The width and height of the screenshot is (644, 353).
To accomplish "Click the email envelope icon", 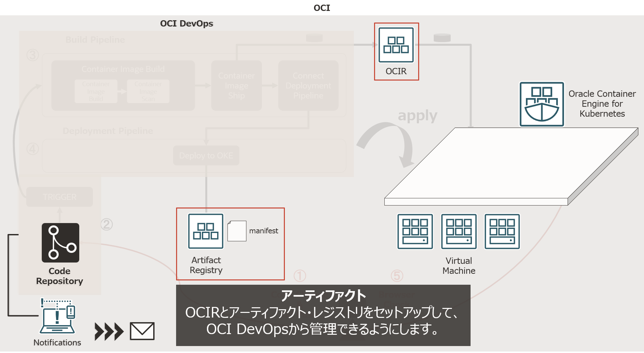I will 142,331.
